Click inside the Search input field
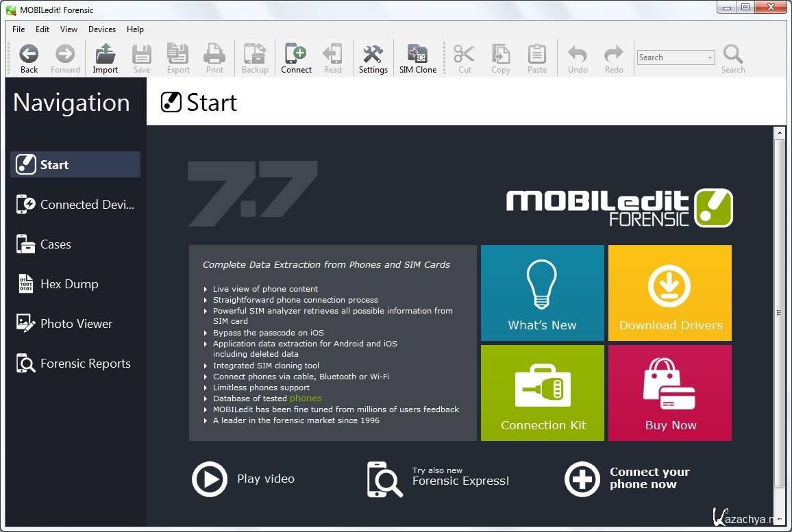 coord(670,58)
